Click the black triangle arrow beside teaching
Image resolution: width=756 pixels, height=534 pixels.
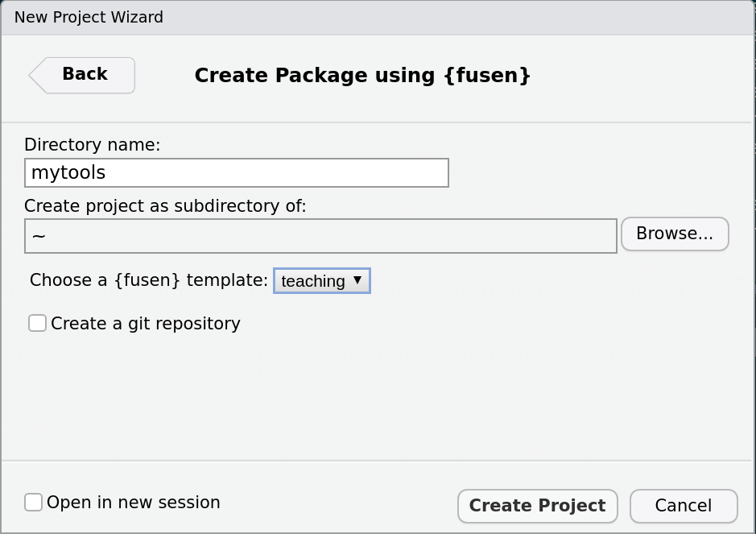357,279
